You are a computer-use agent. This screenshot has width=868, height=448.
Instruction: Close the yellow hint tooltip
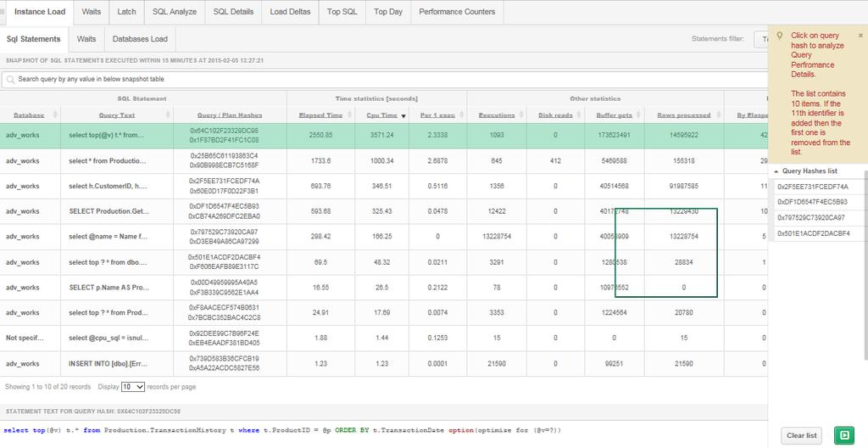[860, 36]
